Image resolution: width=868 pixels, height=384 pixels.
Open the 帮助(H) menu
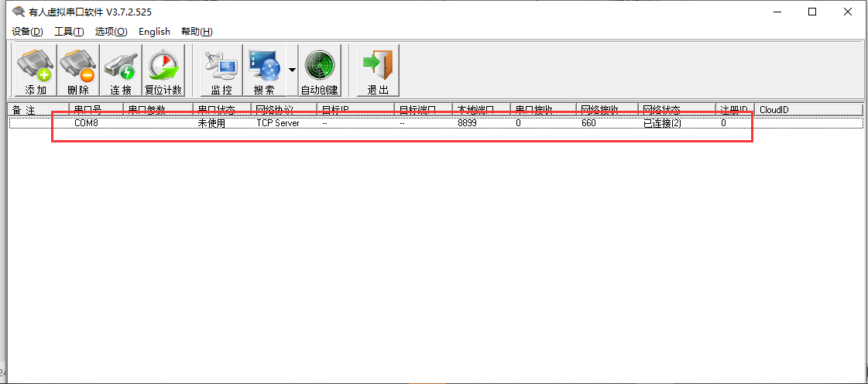(x=197, y=32)
